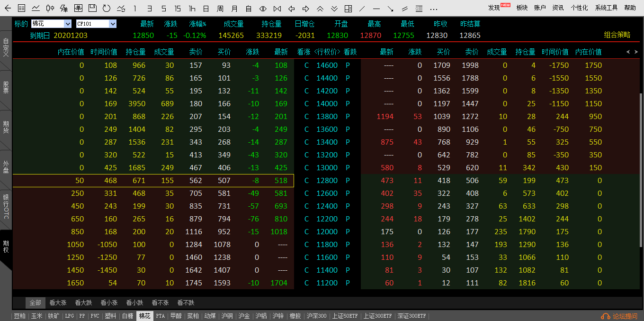
Task: Refresh data with the circular arrow icon
Action: point(107,8)
